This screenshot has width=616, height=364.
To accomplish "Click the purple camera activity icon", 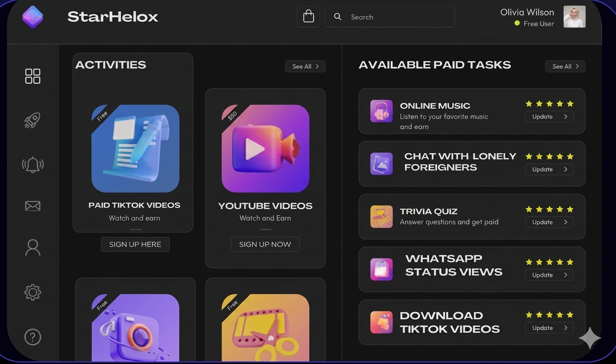I will tap(135, 327).
